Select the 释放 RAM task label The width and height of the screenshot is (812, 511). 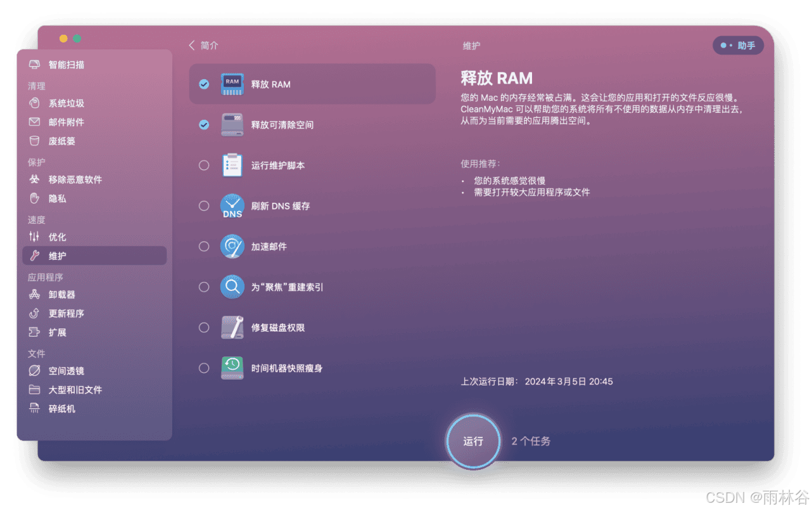[271, 84]
